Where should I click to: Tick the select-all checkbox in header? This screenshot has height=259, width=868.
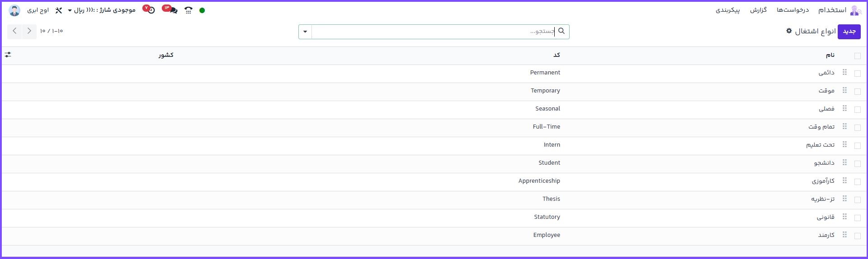(858, 56)
